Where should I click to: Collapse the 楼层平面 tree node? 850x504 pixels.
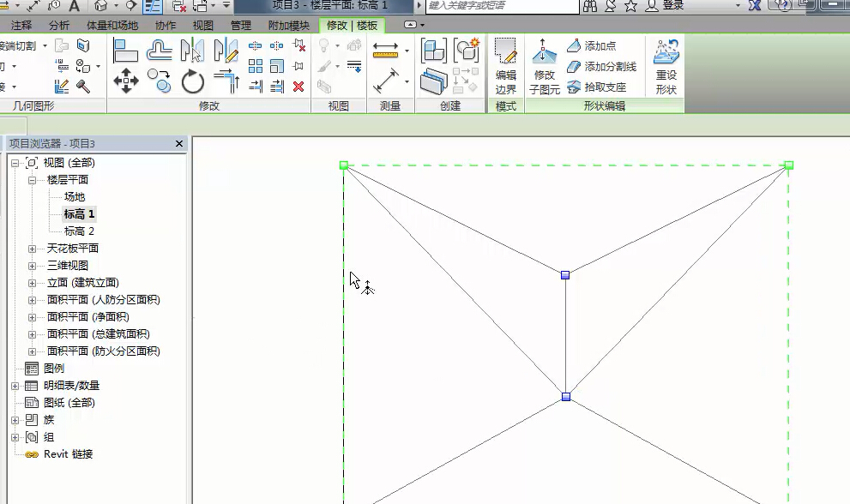(x=33, y=180)
